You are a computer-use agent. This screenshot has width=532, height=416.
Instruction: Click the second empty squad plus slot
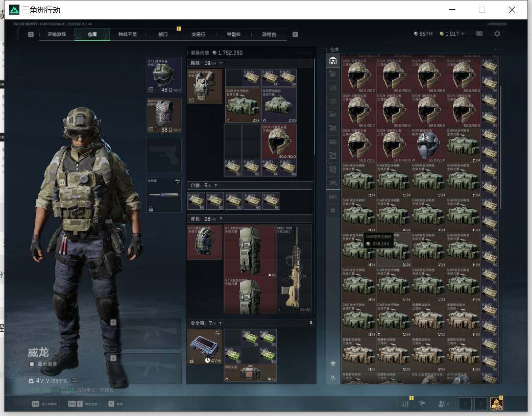(481, 404)
